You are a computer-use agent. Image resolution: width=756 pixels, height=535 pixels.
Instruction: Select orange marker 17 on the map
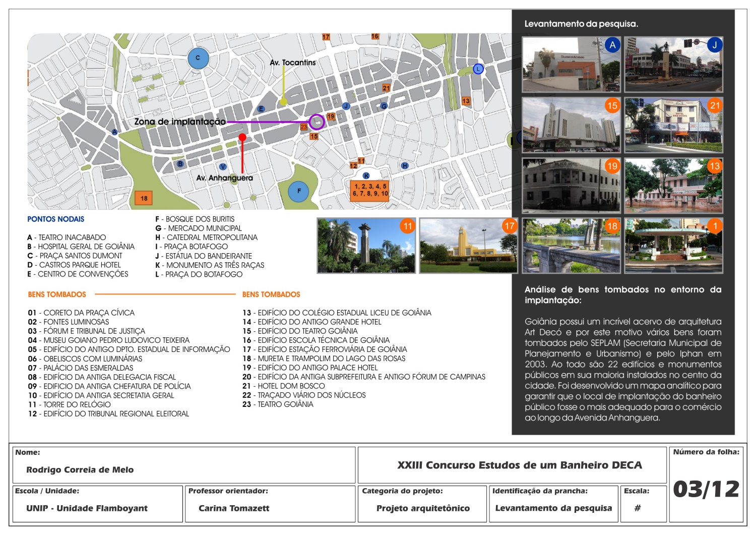click(x=326, y=37)
